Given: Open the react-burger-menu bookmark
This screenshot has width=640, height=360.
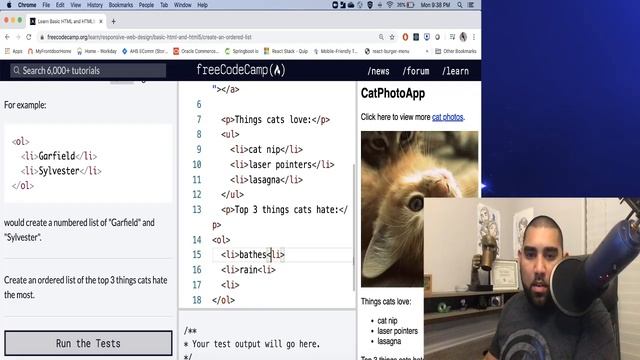Looking at the screenshot, I should pos(387,51).
